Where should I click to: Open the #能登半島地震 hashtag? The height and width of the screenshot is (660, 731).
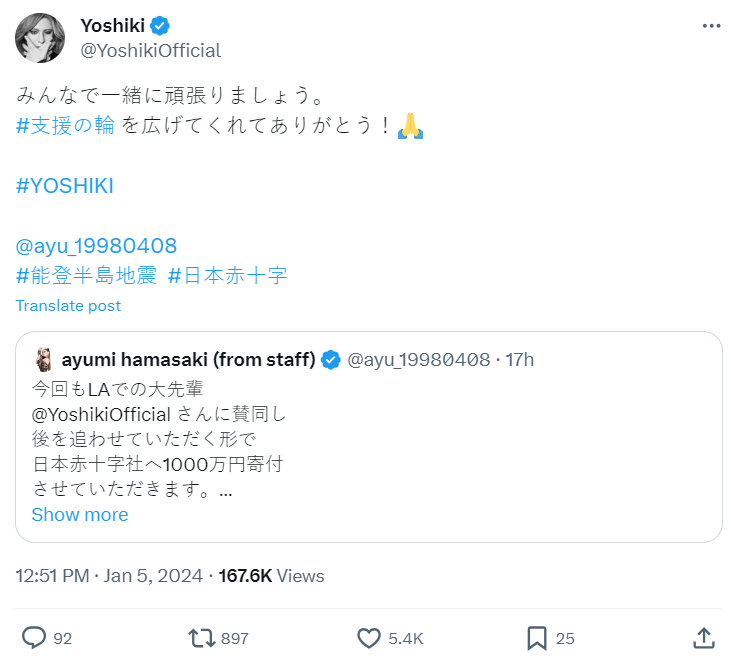(86, 276)
